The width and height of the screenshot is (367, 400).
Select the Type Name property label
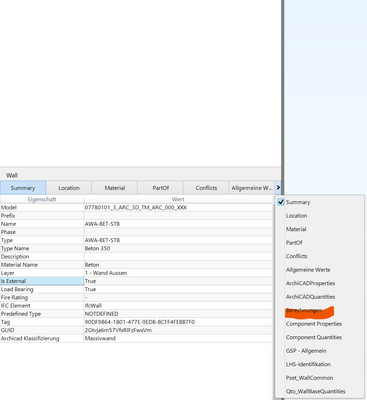pyautogui.click(x=15, y=248)
